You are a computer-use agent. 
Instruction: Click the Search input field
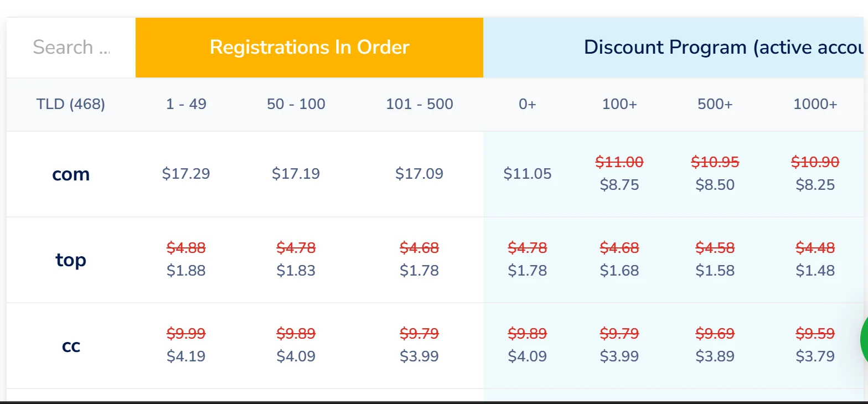(71, 48)
